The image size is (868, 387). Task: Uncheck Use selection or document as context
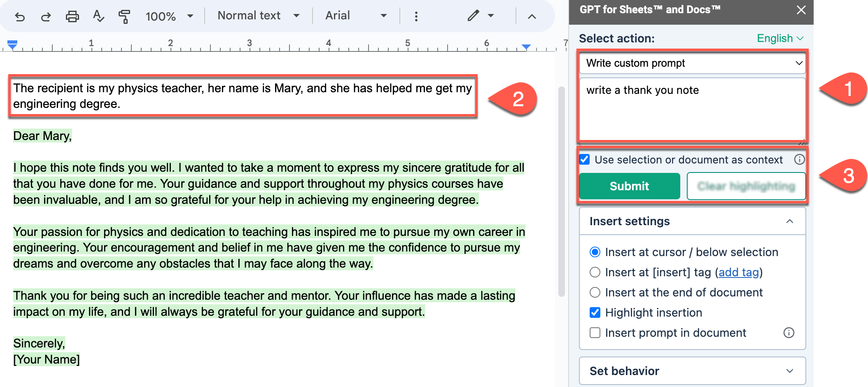pos(585,160)
